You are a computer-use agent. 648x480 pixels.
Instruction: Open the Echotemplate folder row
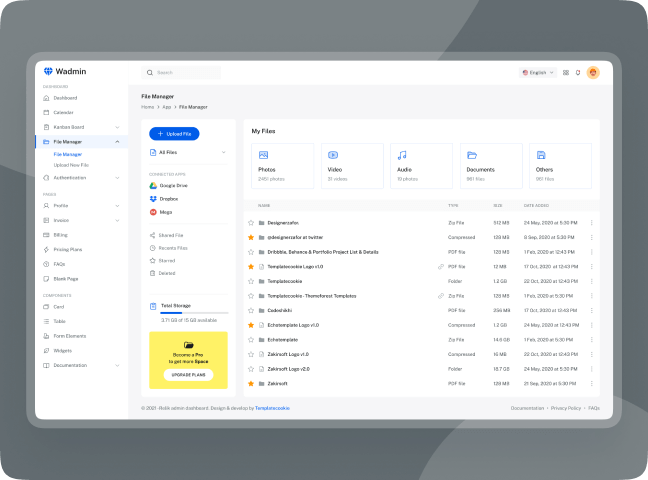coord(422,340)
